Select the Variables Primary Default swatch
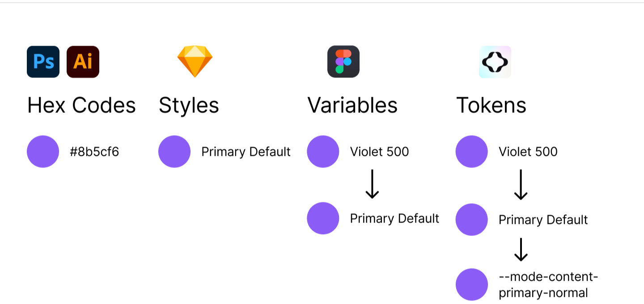The height and width of the screenshot is (304, 644). coord(323,218)
